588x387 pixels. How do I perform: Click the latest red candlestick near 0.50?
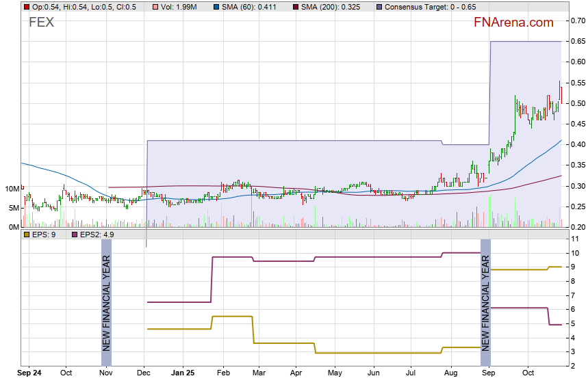click(x=561, y=94)
